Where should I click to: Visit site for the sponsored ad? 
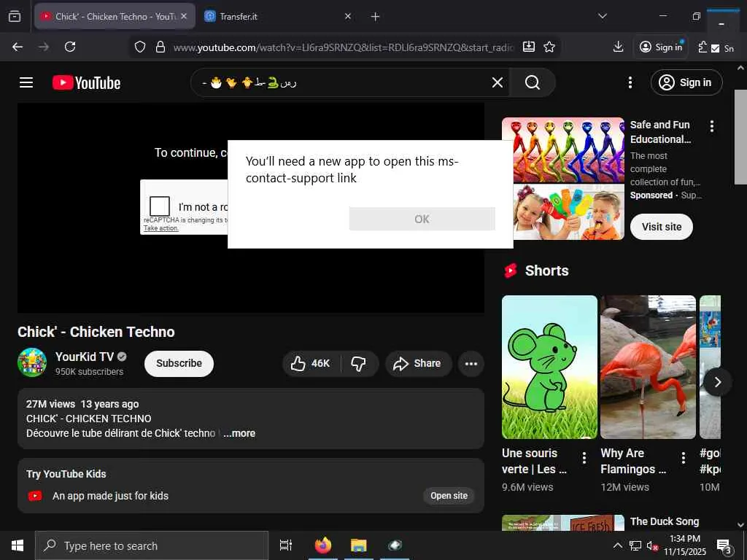pyautogui.click(x=662, y=227)
